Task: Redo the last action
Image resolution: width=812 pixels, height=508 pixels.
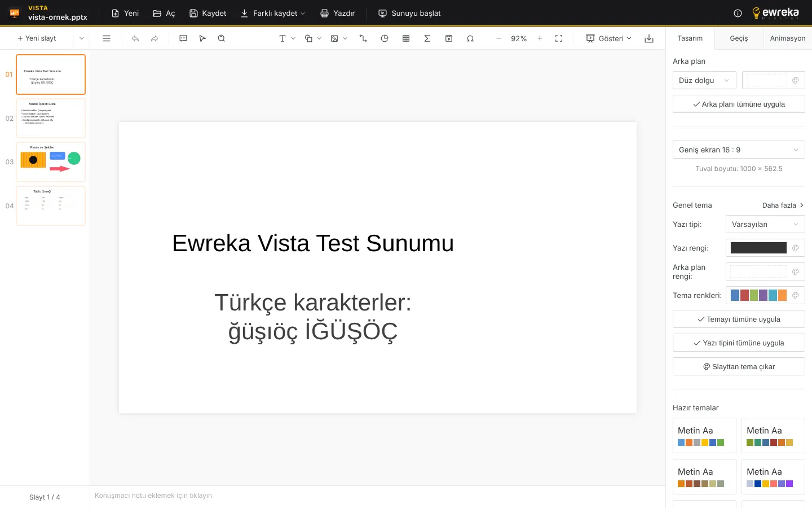Action: click(x=155, y=38)
